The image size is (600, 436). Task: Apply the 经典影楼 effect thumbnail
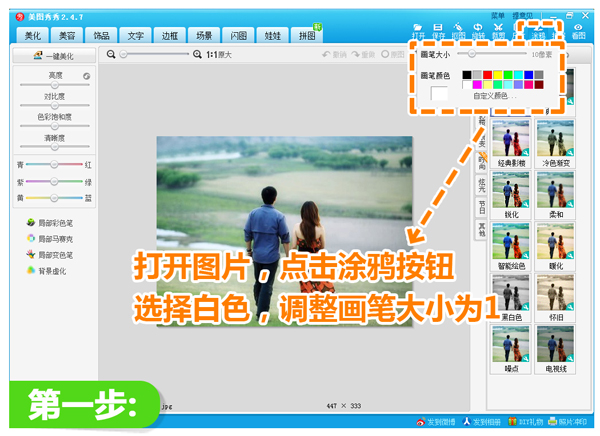[511, 141]
